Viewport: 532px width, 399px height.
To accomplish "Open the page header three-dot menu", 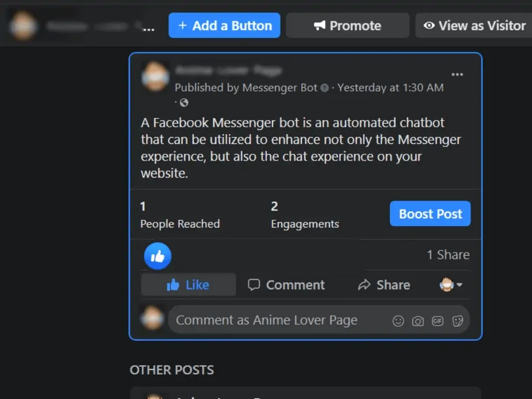I will [x=149, y=29].
